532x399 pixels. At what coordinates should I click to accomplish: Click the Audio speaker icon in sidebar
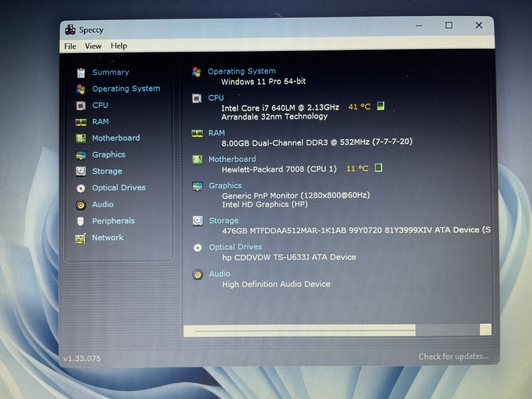pos(81,205)
